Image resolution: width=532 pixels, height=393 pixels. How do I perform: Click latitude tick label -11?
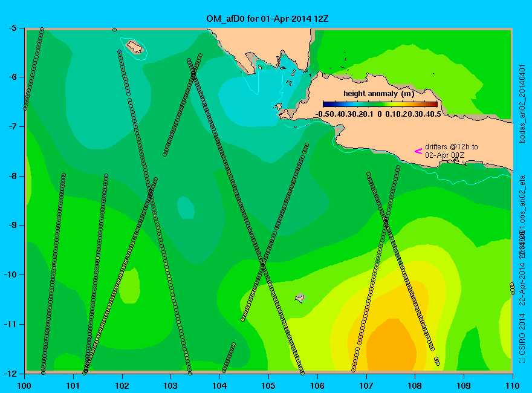(10, 324)
